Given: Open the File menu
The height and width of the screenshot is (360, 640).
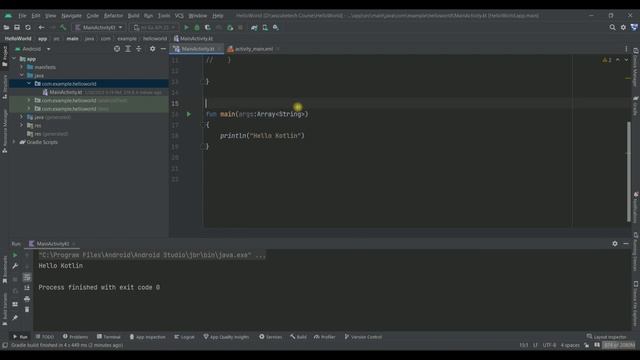Looking at the screenshot, I should tap(22, 16).
